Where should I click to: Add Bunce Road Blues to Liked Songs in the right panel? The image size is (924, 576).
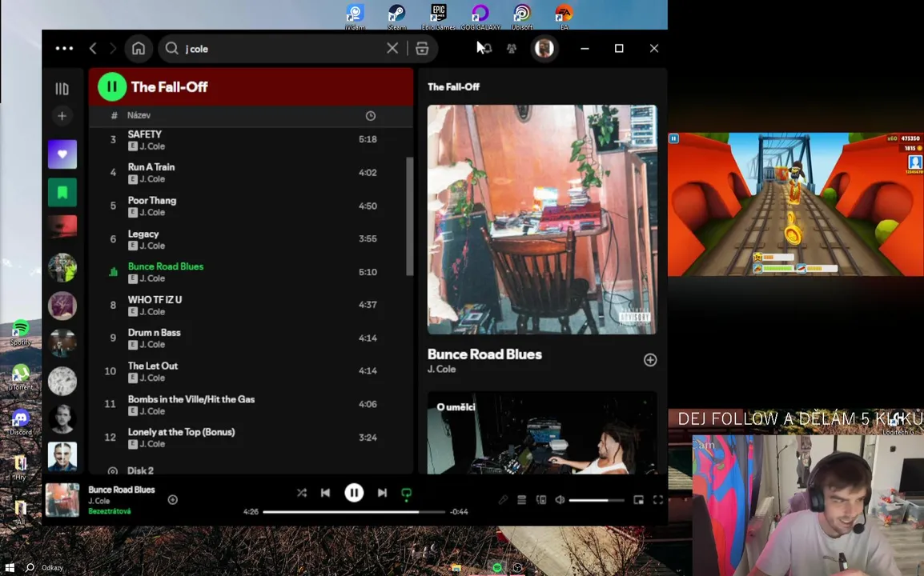click(x=650, y=360)
